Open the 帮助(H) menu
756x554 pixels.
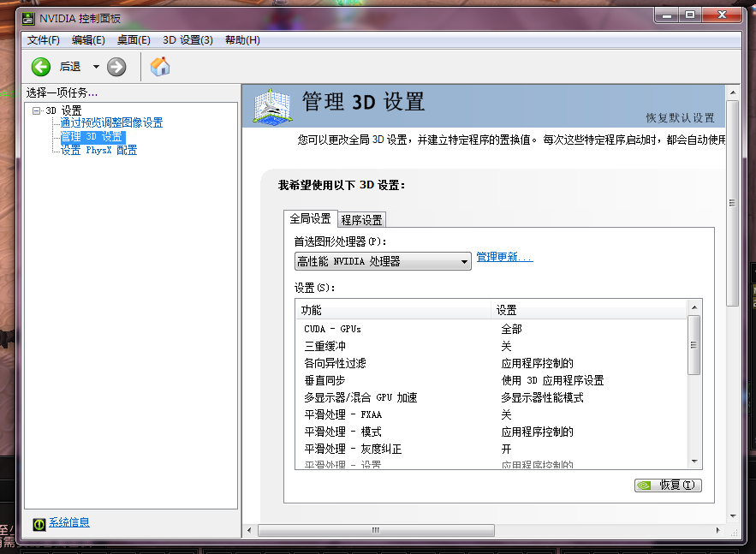click(242, 40)
